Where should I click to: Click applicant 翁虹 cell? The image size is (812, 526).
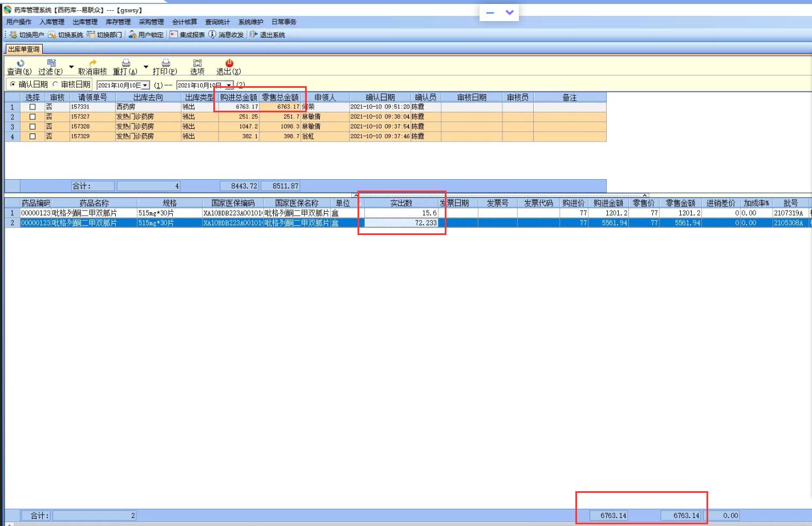pyautogui.click(x=325, y=136)
